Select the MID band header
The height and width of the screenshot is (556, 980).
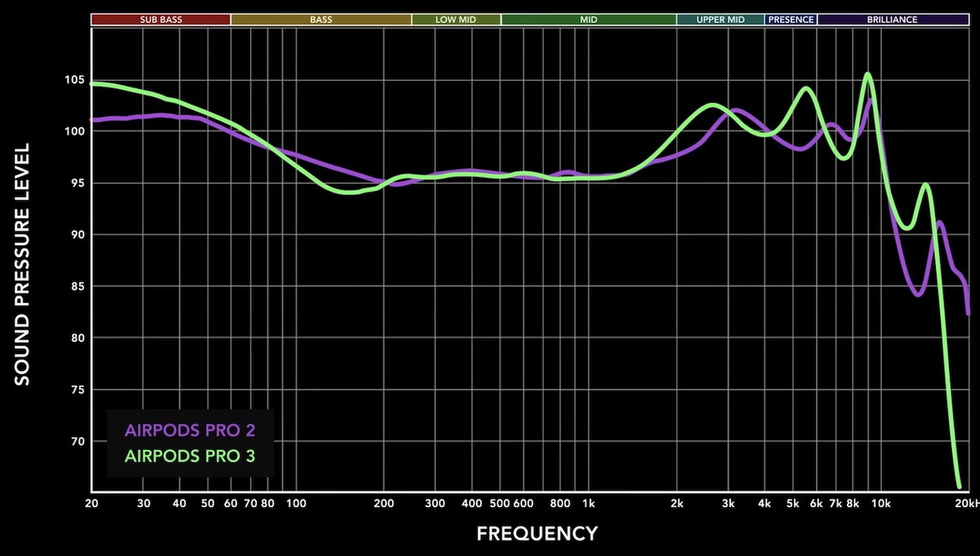pyautogui.click(x=588, y=20)
